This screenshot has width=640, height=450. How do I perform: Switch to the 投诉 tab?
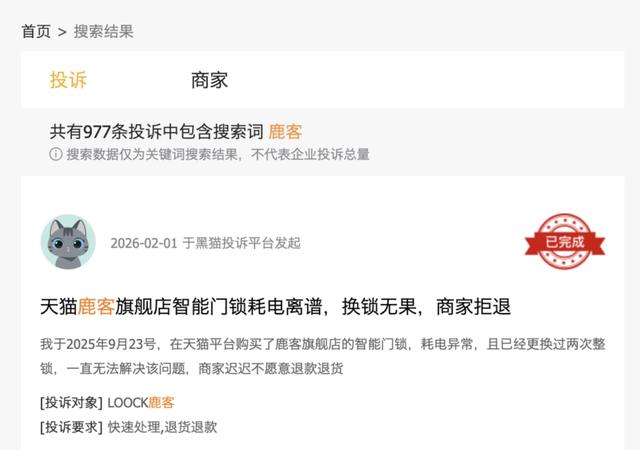point(68,80)
